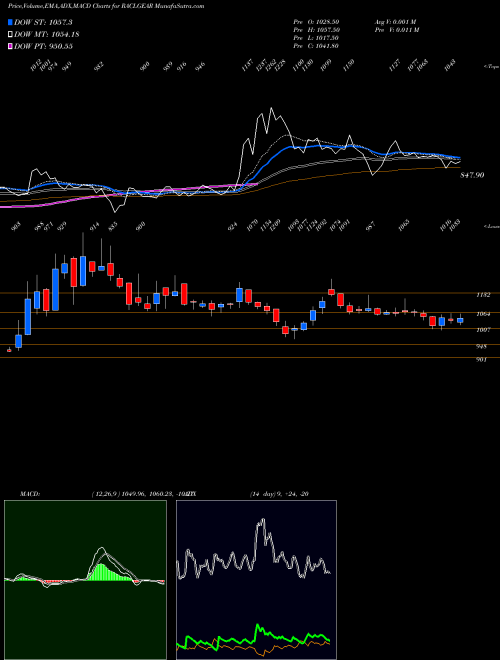
Task: Click the 'Pre H: 1057.50' high value
Action: pyautogui.click(x=316, y=30)
